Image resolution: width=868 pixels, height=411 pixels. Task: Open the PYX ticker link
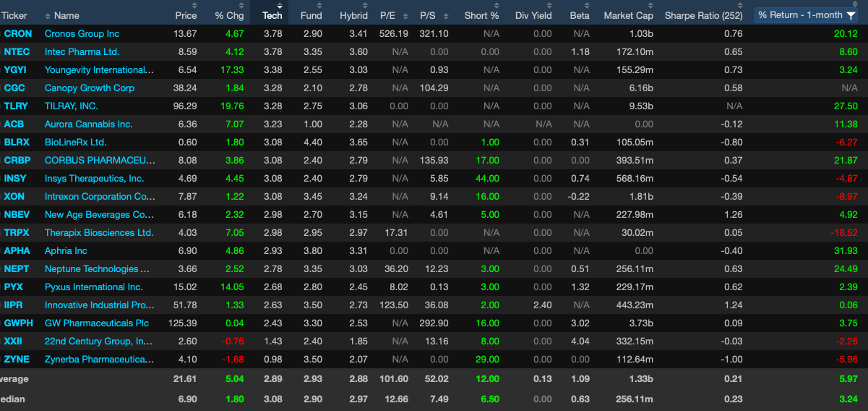14,287
